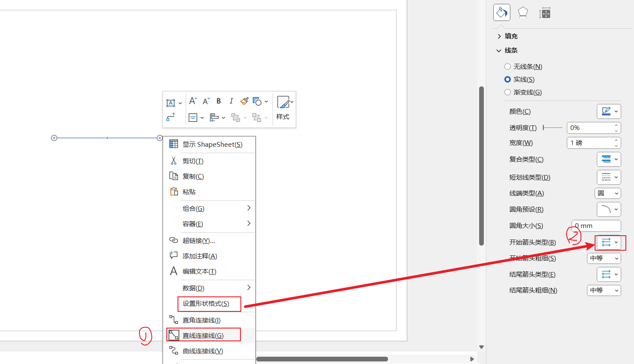Screen dimensions: 634x364
Task: Open the 颜色(C) line color picker
Action: tap(609, 111)
